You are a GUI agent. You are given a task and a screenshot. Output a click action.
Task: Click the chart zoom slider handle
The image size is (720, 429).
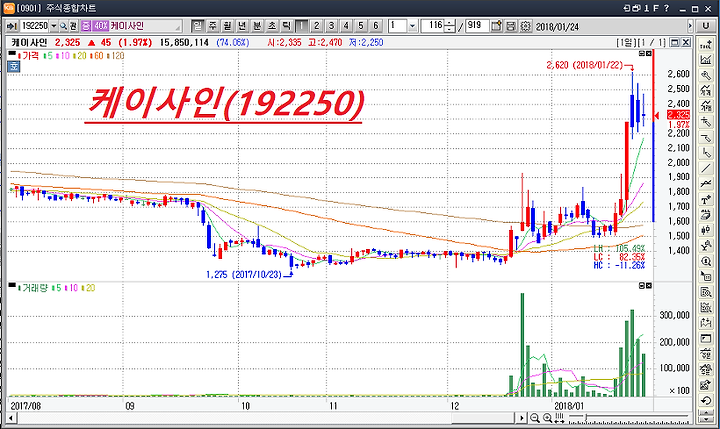tap(585, 418)
